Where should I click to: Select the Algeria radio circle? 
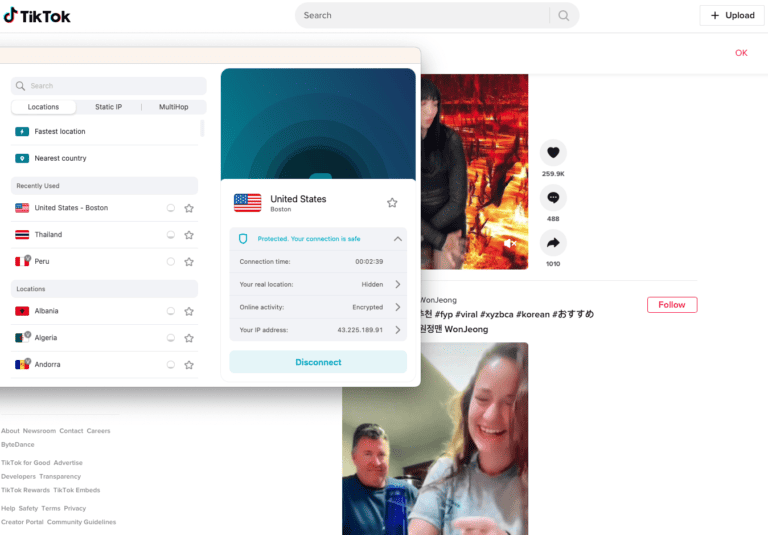pos(170,338)
